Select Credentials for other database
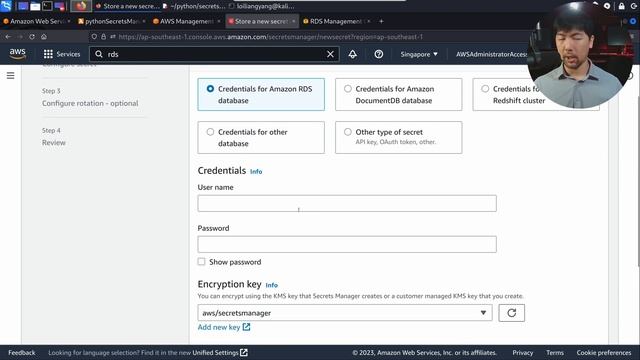This screenshot has height=360, width=640. click(261, 138)
